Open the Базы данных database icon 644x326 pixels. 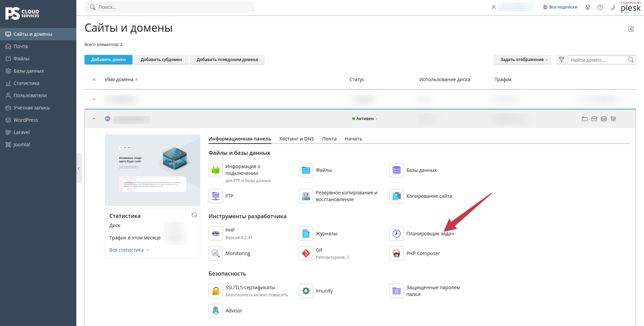tap(396, 170)
